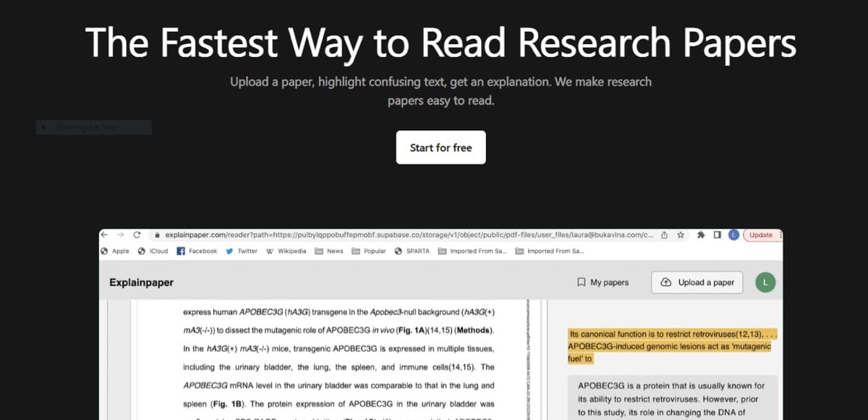Image resolution: width=868 pixels, height=420 pixels.
Task: Click the blue L profile avatar in the browser toolbar
Action: click(733, 235)
